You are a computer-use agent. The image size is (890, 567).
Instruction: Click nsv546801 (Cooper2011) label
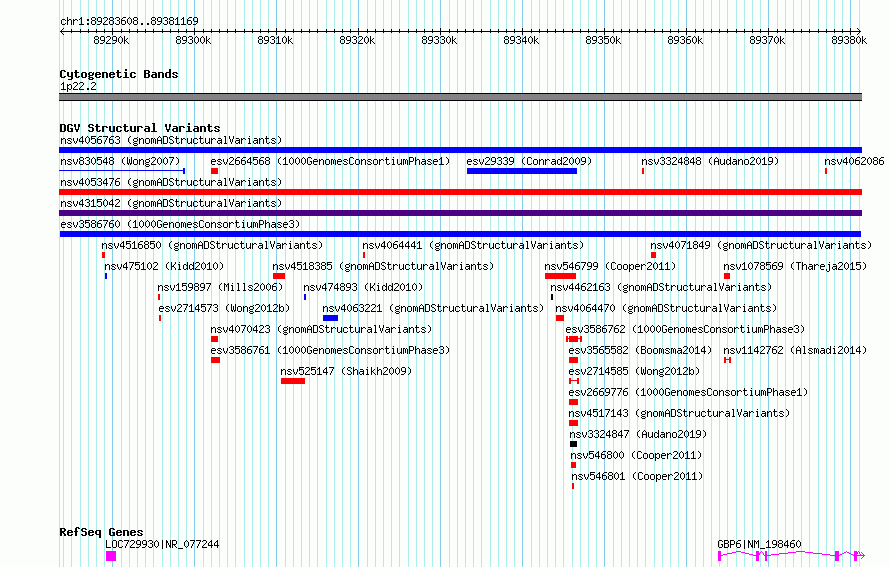(637, 476)
